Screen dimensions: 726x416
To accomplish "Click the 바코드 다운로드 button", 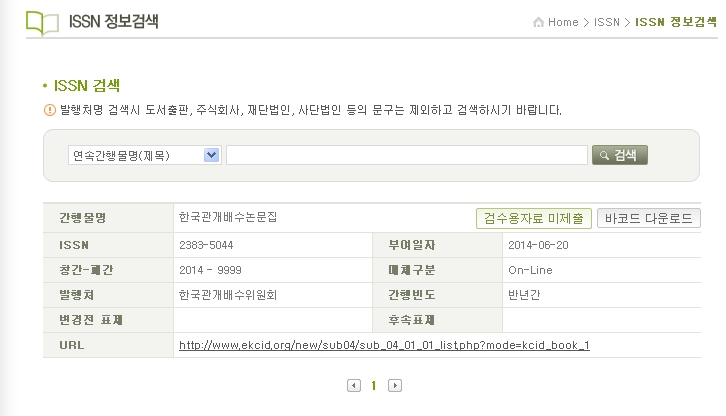I will [x=649, y=218].
